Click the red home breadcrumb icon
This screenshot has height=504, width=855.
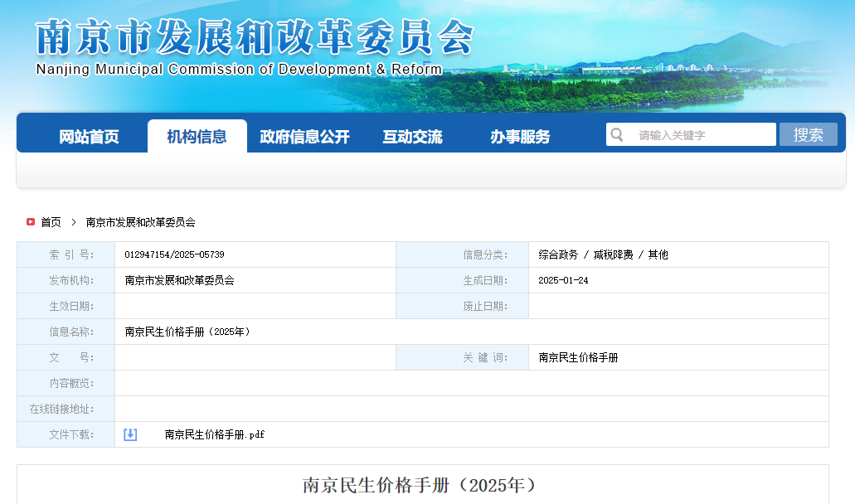click(31, 222)
